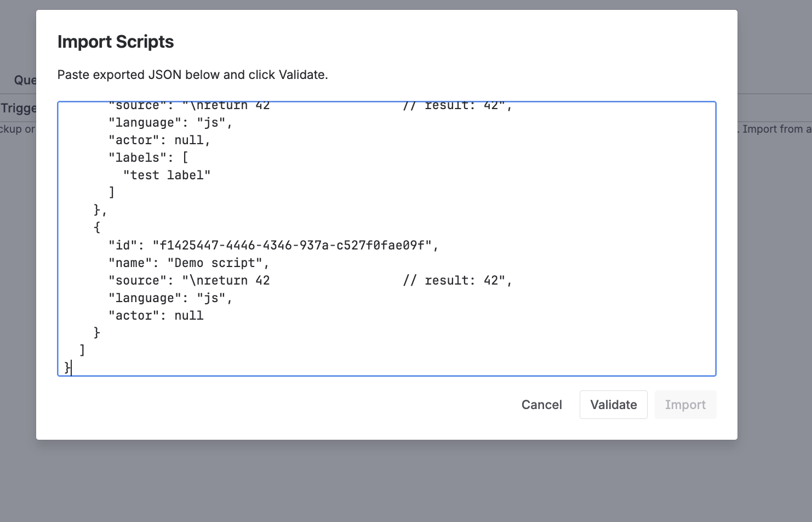The image size is (812, 522).
Task: Place cursor after the final closing brace
Action: 71,368
